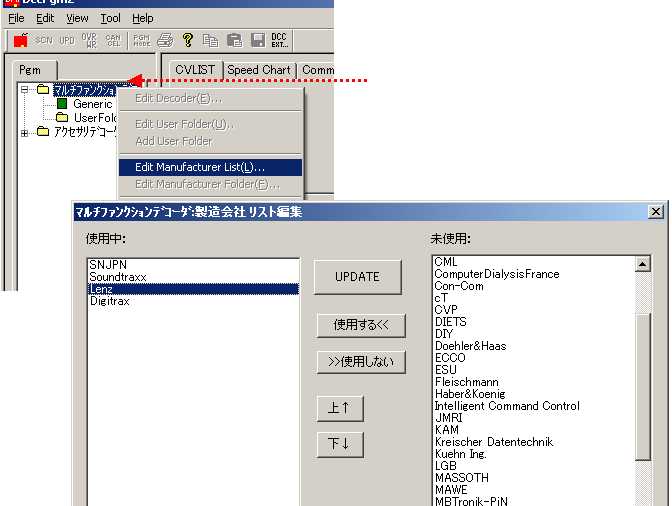Click the red locomotive toolbar icon
The height and width of the screenshot is (506, 672).
pos(20,40)
